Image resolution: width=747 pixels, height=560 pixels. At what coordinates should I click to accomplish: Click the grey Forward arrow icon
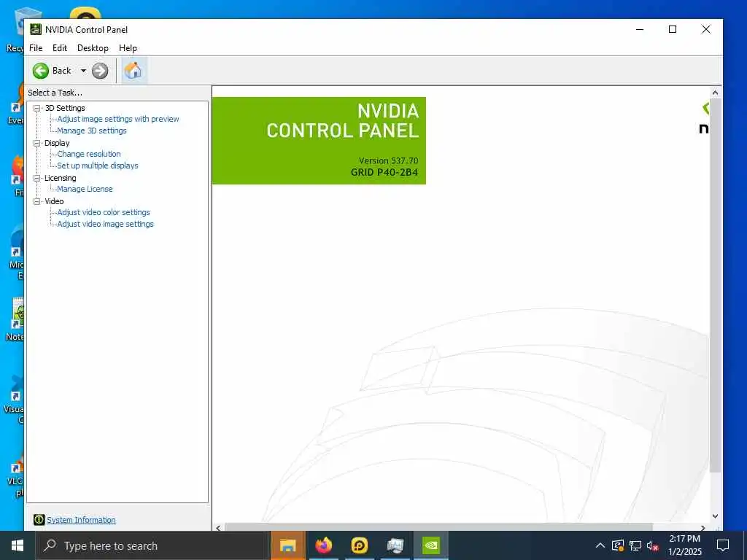(99, 71)
